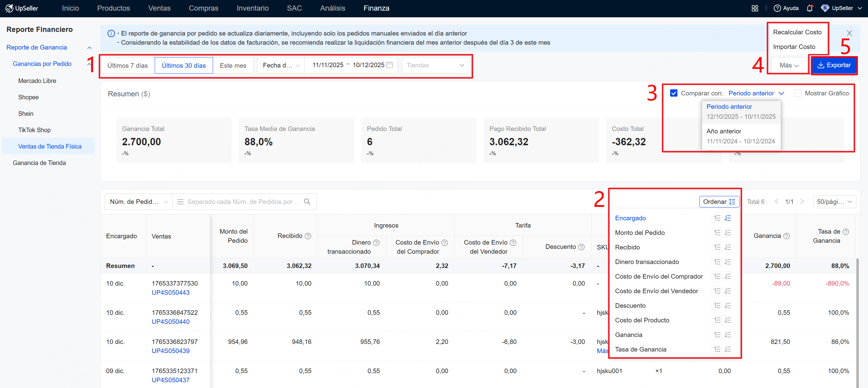Open the apps grid icon in header

[755, 8]
